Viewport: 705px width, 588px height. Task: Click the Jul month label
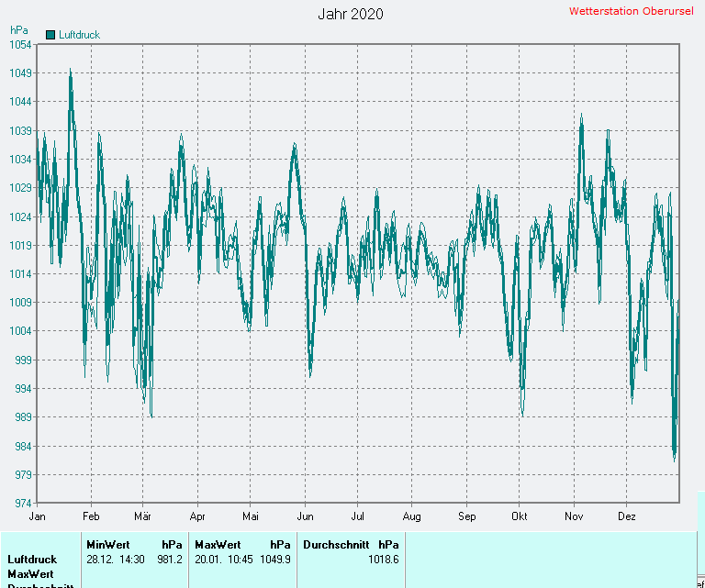point(357,516)
